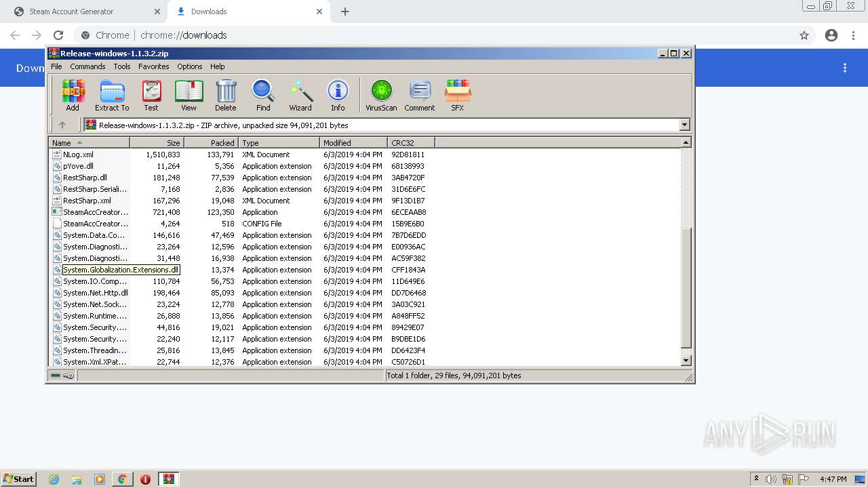868x488 pixels.
Task: Select the WinRAR taskbar button
Action: point(169,479)
